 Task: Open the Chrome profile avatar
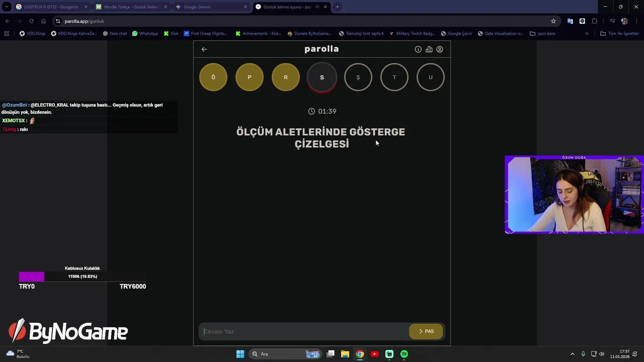click(x=624, y=21)
